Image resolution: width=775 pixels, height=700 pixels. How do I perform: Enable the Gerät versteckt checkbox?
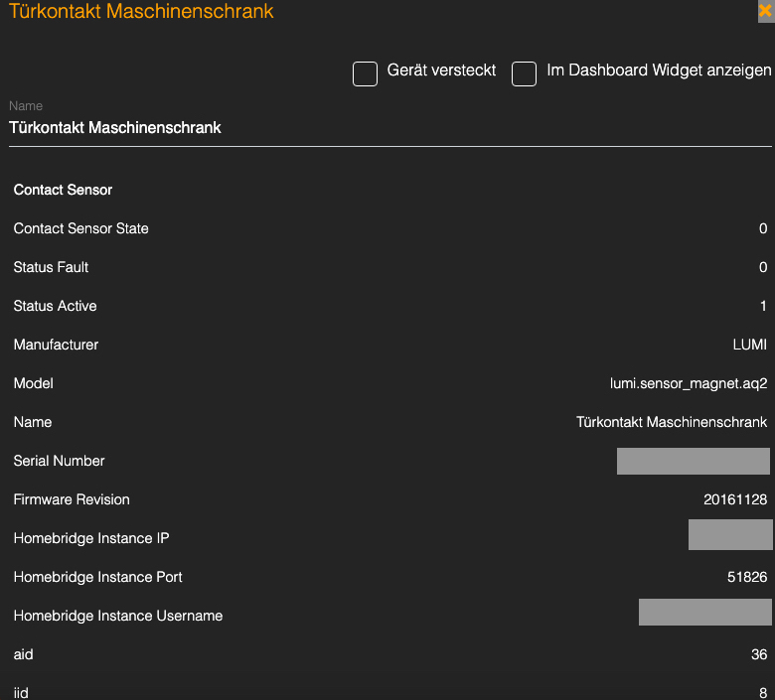pyautogui.click(x=366, y=73)
